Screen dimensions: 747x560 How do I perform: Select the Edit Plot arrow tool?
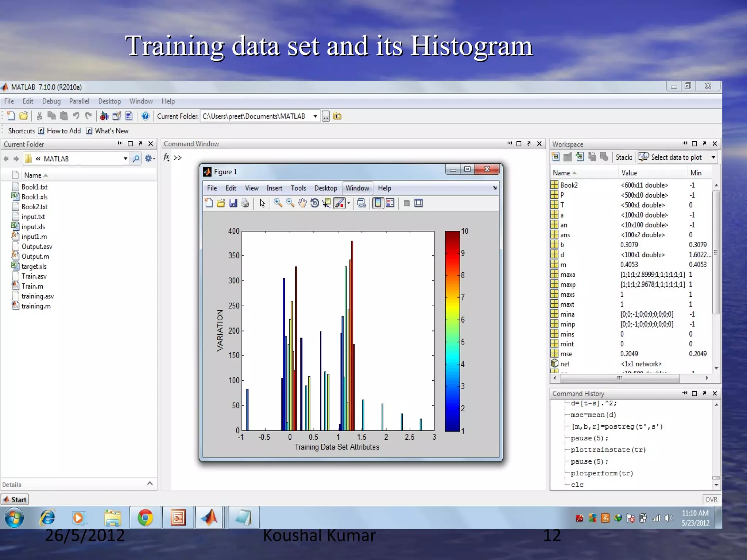point(262,203)
